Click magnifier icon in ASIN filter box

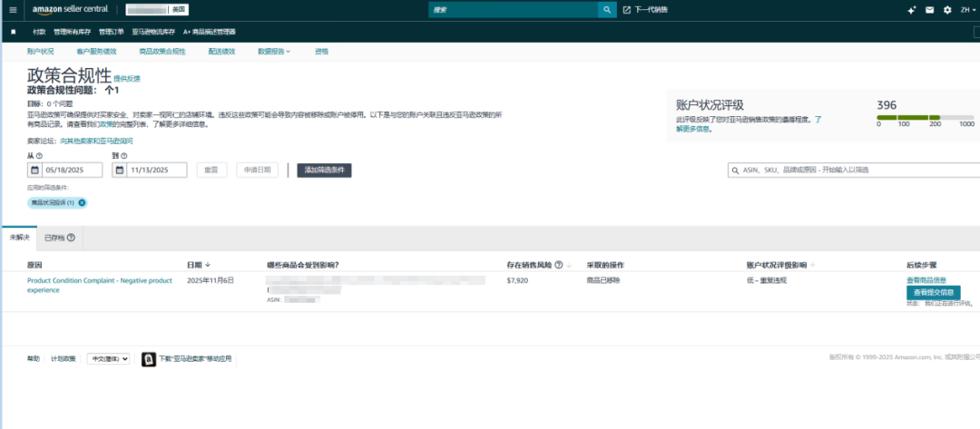[x=735, y=170]
